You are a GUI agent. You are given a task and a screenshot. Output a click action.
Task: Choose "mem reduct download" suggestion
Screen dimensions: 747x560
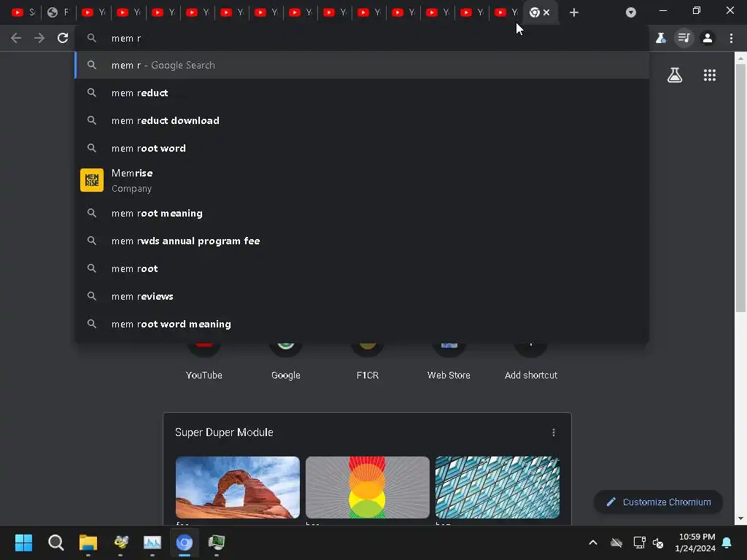[x=362, y=120]
